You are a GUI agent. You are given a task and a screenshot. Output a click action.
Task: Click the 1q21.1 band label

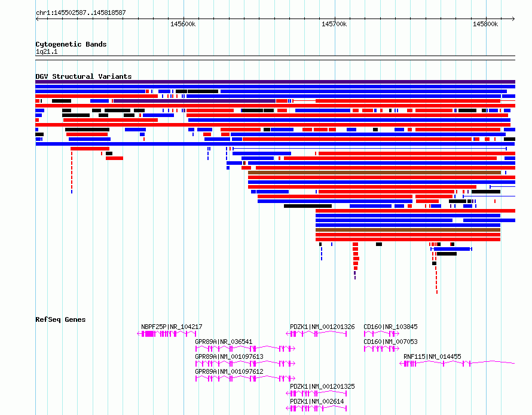47,51
